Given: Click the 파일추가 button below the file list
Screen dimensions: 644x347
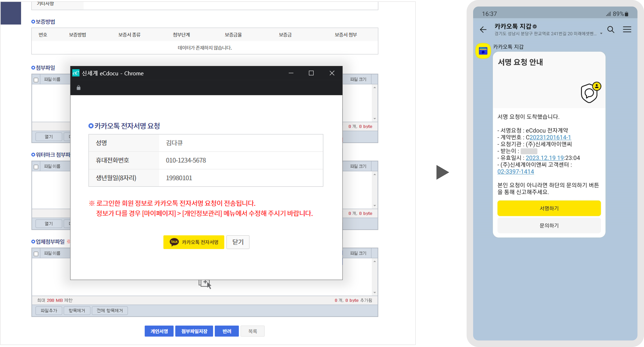Looking at the screenshot, I should coord(49,310).
